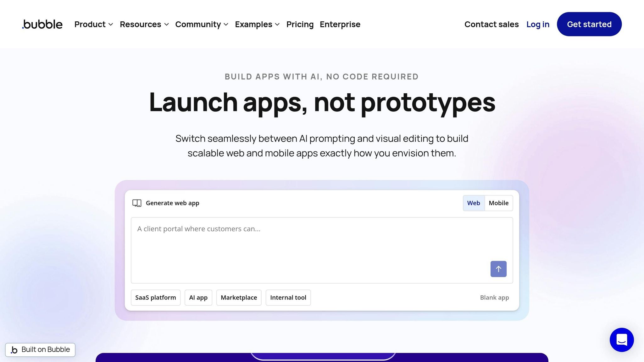644x362 pixels.
Task: Click the Generate web app device icon
Action: point(137,203)
